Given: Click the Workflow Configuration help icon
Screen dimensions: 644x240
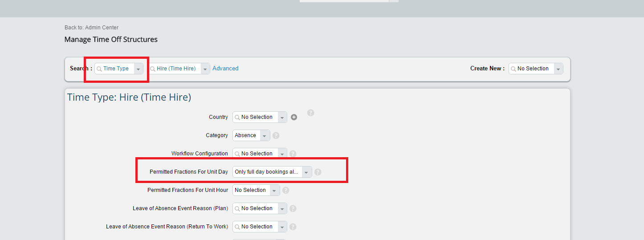Looking at the screenshot, I should pos(293,154).
